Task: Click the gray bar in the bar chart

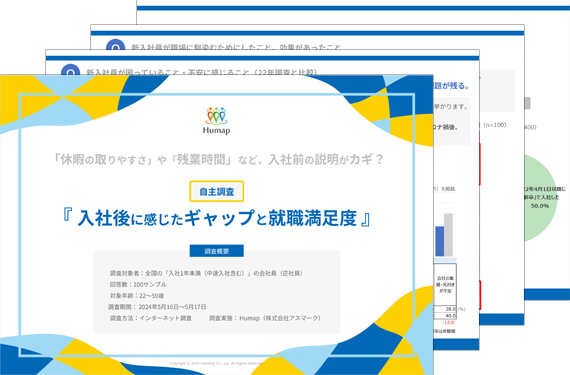Action: tap(448, 235)
